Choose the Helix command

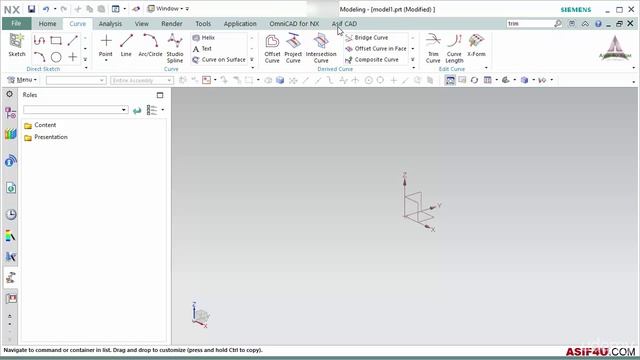click(204, 38)
